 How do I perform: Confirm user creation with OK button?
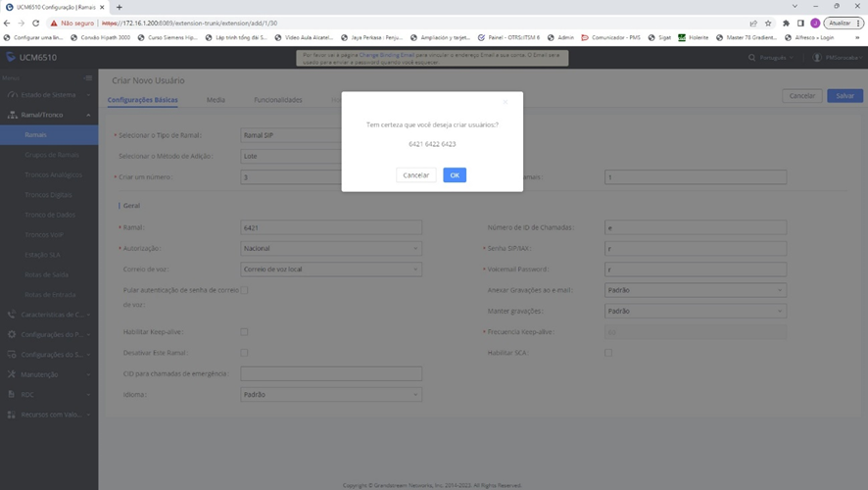tap(454, 175)
